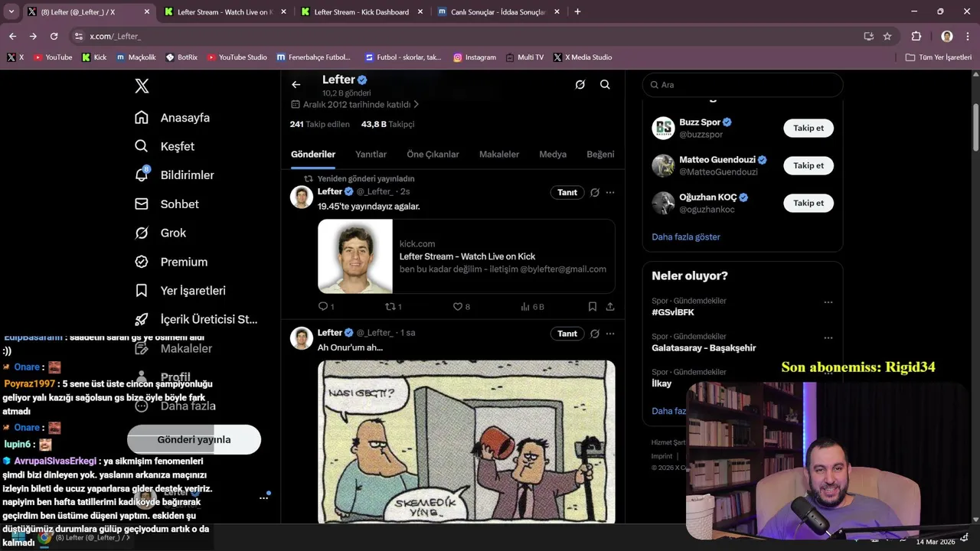
Task: Reload page in Chrome toolbar
Action: tap(54, 36)
